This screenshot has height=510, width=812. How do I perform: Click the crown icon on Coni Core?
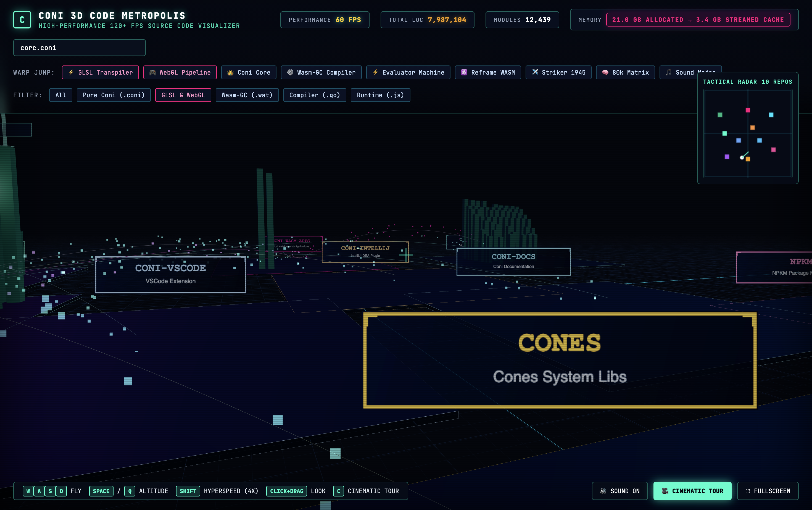pyautogui.click(x=230, y=72)
